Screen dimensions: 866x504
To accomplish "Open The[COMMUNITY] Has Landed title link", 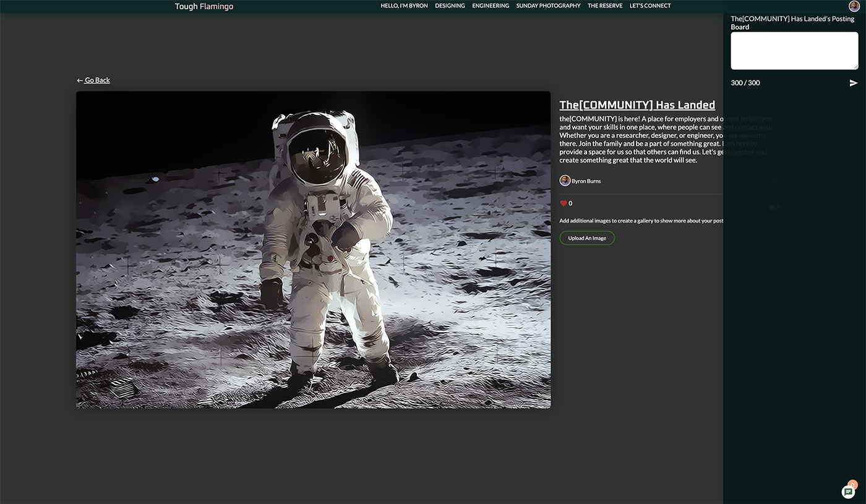I will coord(637,105).
